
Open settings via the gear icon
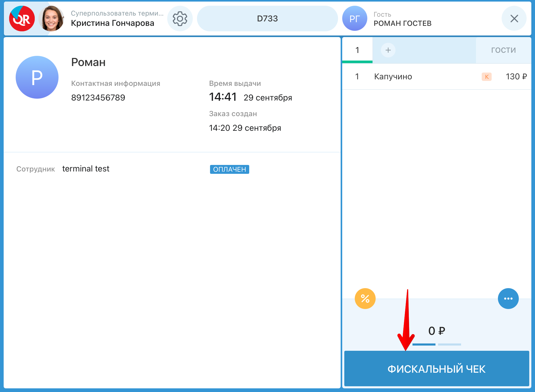[180, 19]
